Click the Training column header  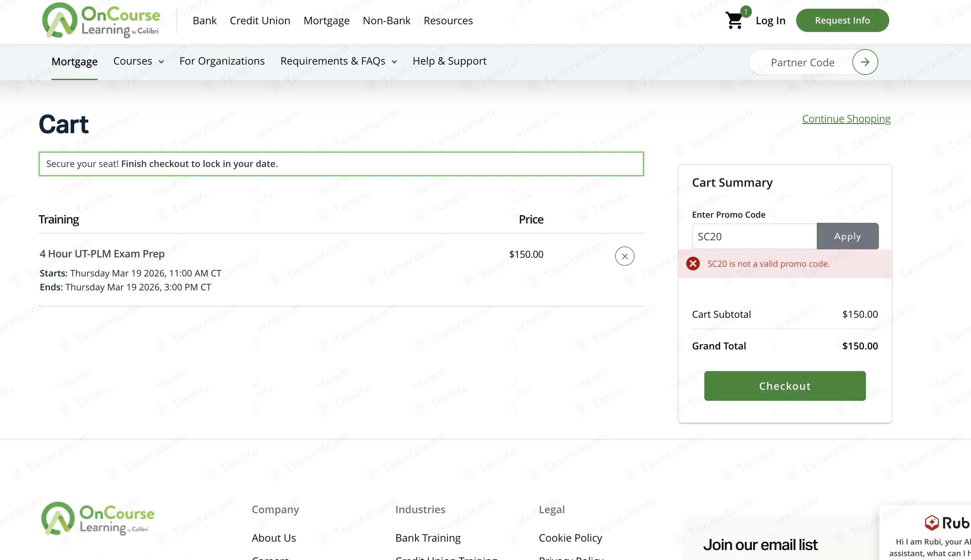click(59, 219)
